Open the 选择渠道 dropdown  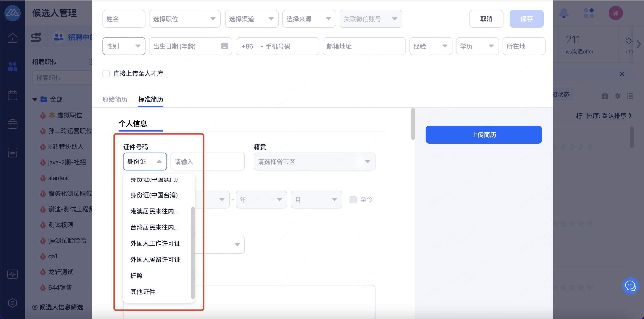click(x=252, y=19)
